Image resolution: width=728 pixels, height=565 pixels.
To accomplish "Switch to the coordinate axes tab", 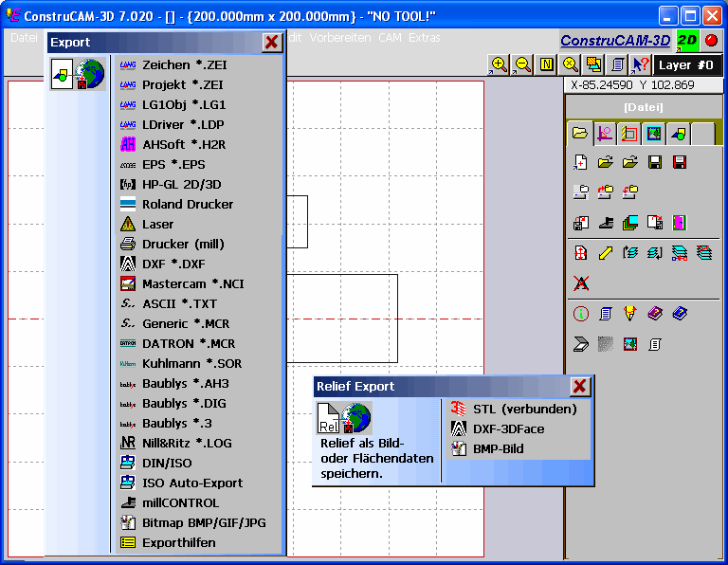I will click(x=604, y=134).
